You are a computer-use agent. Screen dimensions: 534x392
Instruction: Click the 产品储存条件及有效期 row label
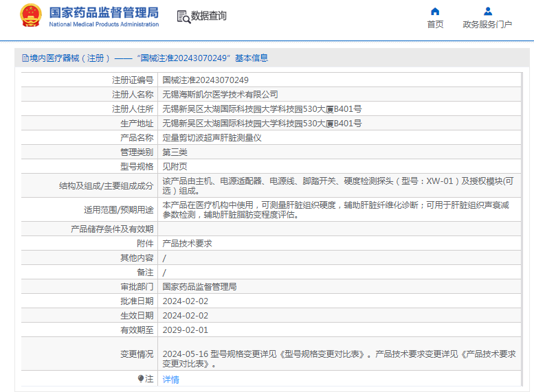[112, 229]
